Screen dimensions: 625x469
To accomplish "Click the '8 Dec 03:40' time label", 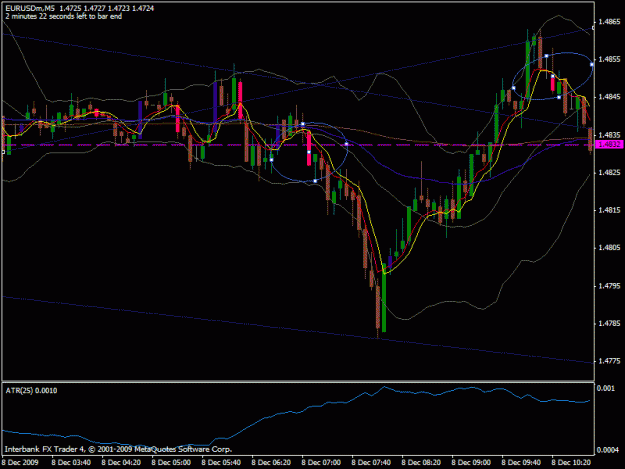I will pos(71,462).
